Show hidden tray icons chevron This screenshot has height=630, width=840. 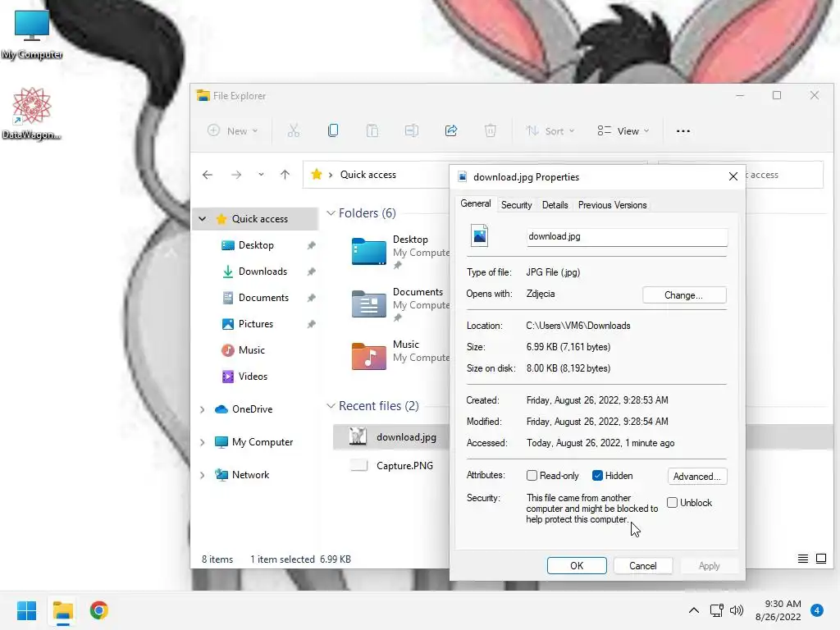[694, 610]
